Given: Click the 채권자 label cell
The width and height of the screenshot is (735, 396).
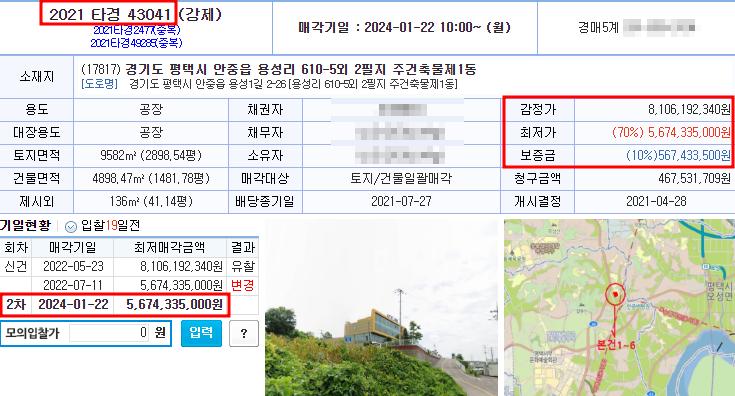Looking at the screenshot, I should pos(265,110).
